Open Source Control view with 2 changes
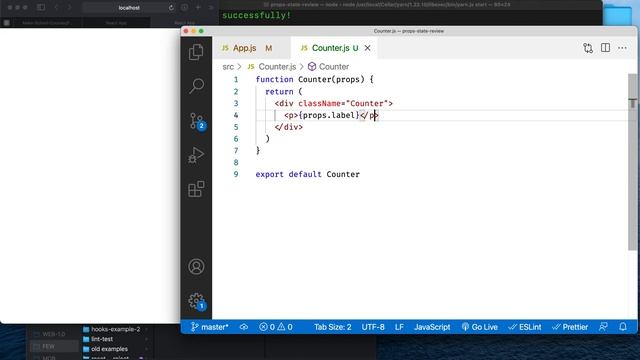 pyautogui.click(x=197, y=121)
